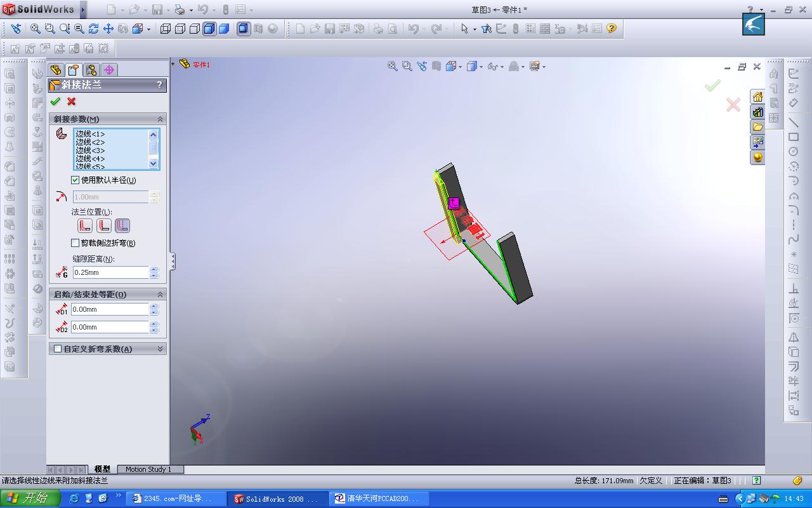The image size is (812, 508).
Task: Select the Zoom to Fit tool
Action: click(36, 29)
